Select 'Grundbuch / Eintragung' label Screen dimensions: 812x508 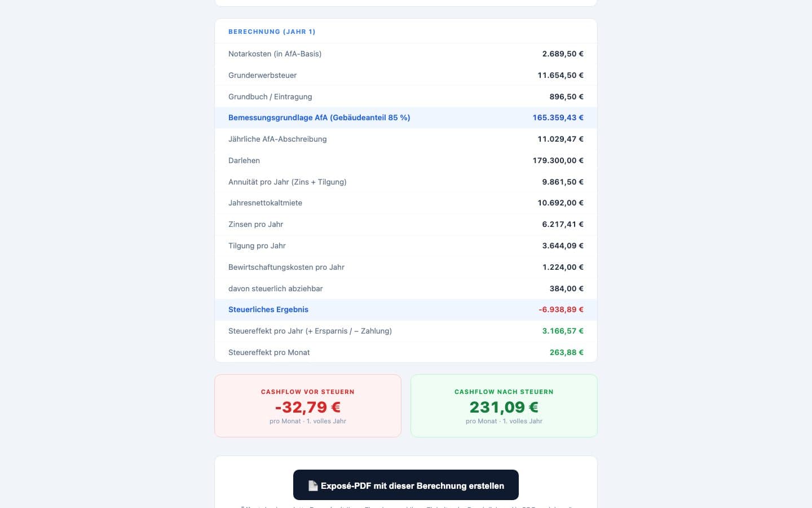(270, 97)
